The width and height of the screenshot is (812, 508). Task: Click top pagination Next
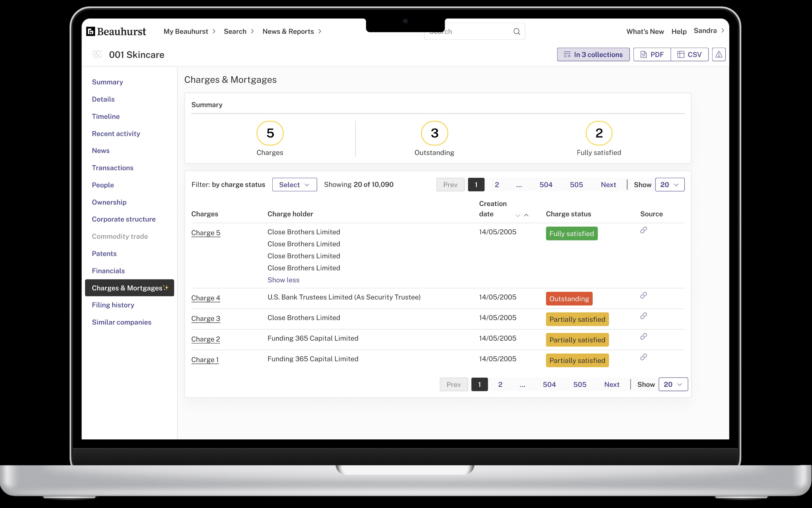pyautogui.click(x=608, y=185)
